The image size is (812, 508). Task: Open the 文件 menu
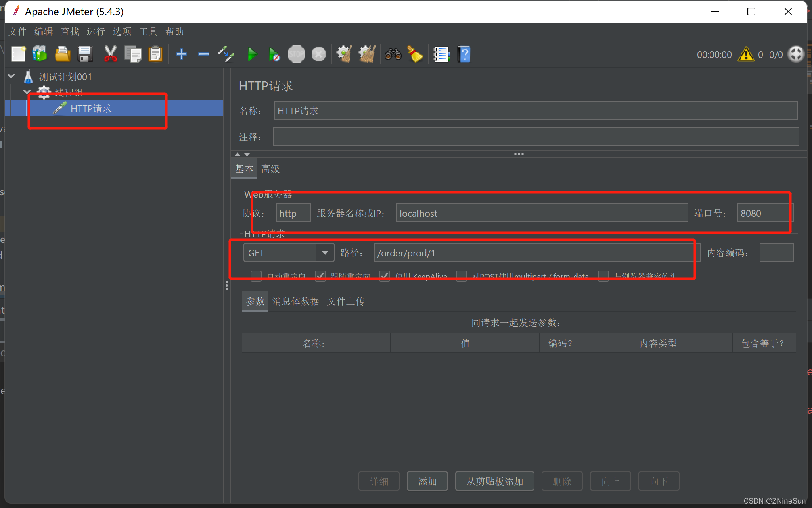pos(18,31)
